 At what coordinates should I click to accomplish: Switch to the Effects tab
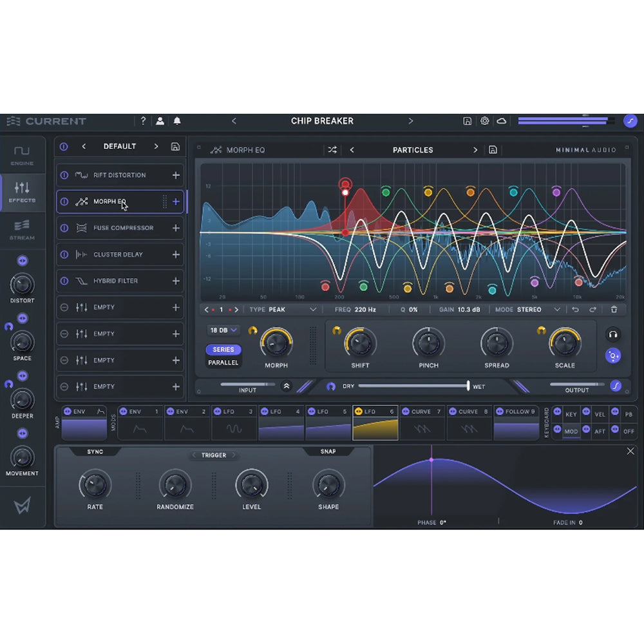click(22, 192)
